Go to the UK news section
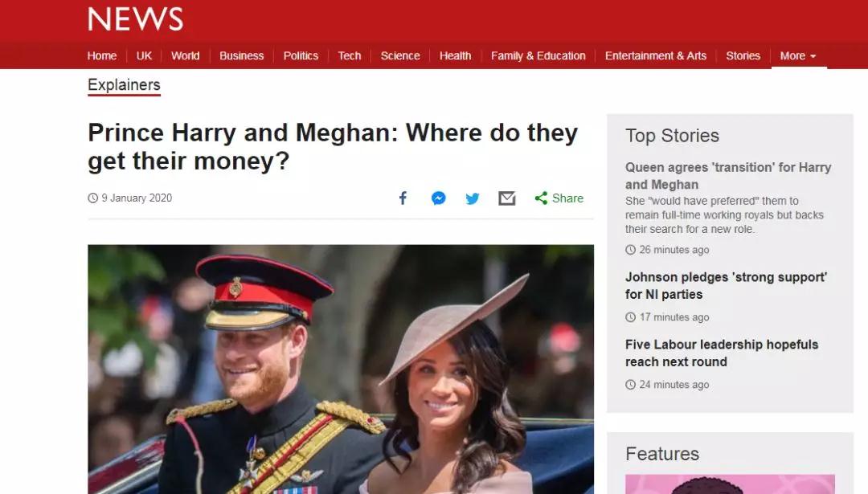 [x=144, y=56]
